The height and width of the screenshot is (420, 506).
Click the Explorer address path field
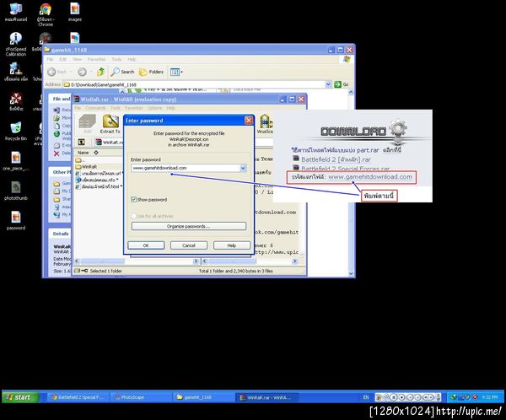(196, 84)
